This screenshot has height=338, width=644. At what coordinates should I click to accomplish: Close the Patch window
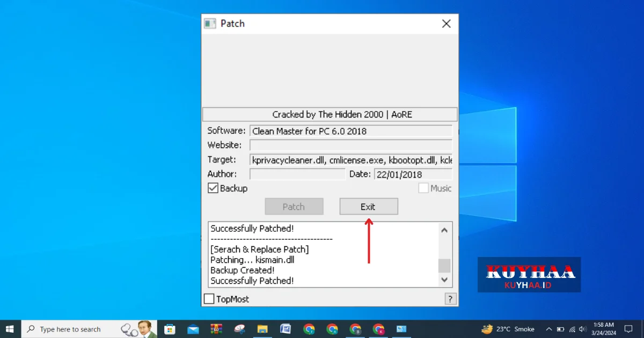pos(446,24)
